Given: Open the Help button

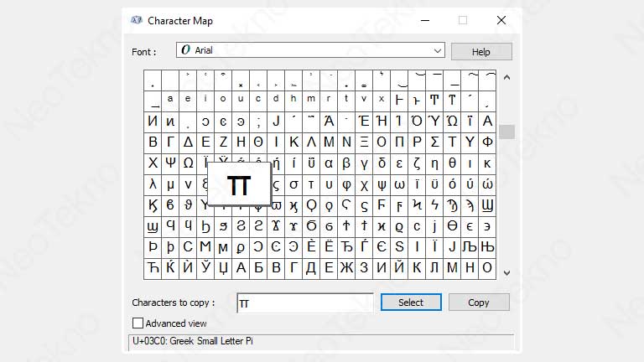Looking at the screenshot, I should tap(480, 51).
